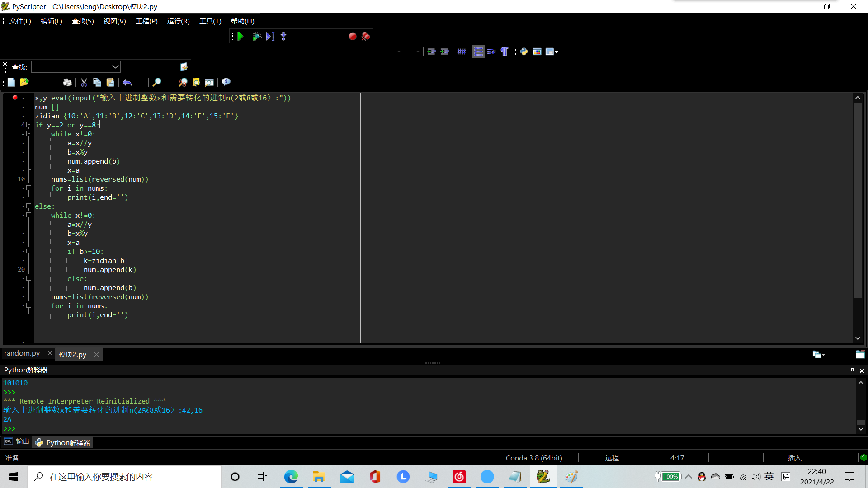Click the 输出 output panel button

(17, 441)
